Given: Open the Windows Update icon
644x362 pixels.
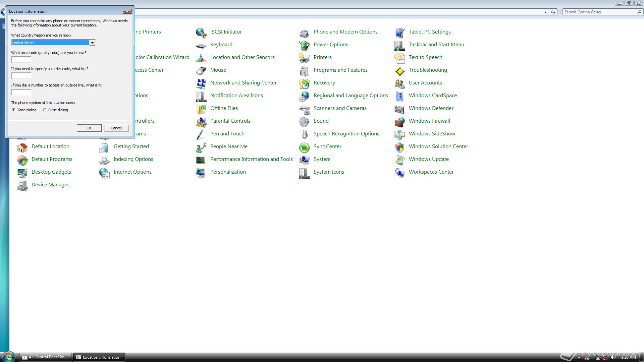Looking at the screenshot, I should 399,160.
